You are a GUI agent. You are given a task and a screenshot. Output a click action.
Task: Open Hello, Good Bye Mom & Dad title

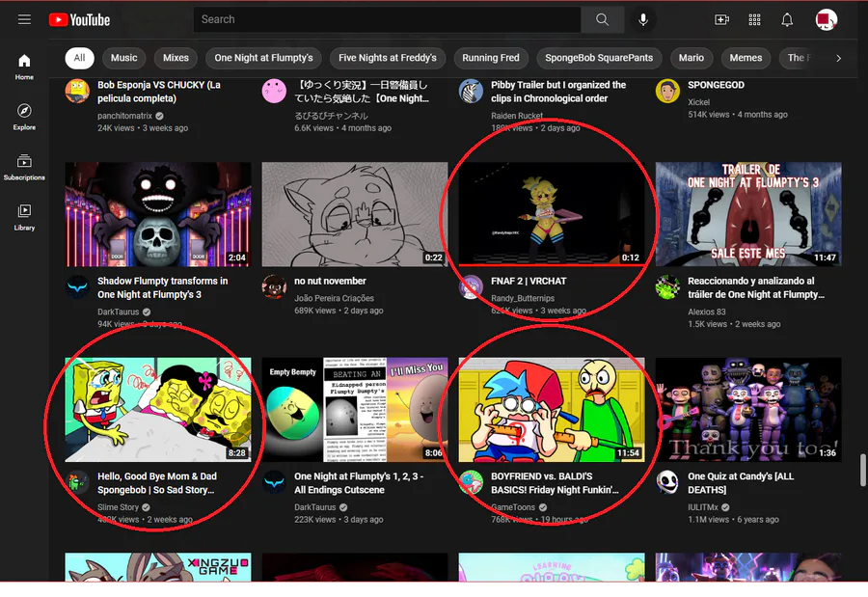point(157,483)
